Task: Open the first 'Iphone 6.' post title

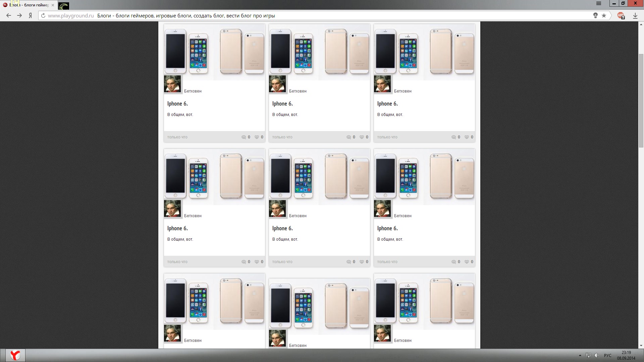Action: click(177, 104)
